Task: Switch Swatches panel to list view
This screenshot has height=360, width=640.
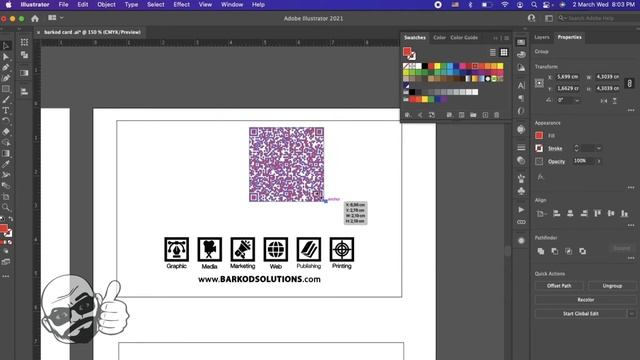Action: (493, 52)
